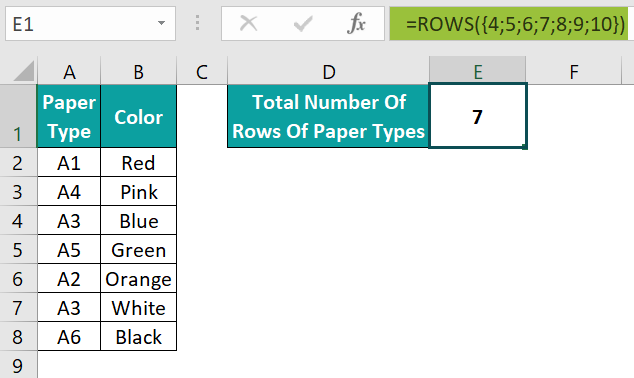Open the Name Box dropdown arrow
The width and height of the screenshot is (634, 378).
pos(161,23)
